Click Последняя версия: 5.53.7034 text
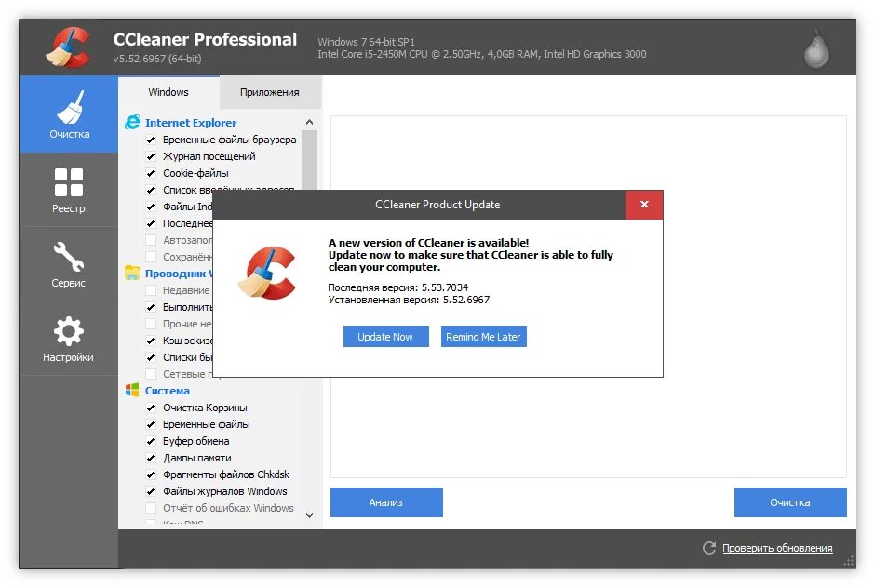875x588 pixels. click(x=397, y=287)
